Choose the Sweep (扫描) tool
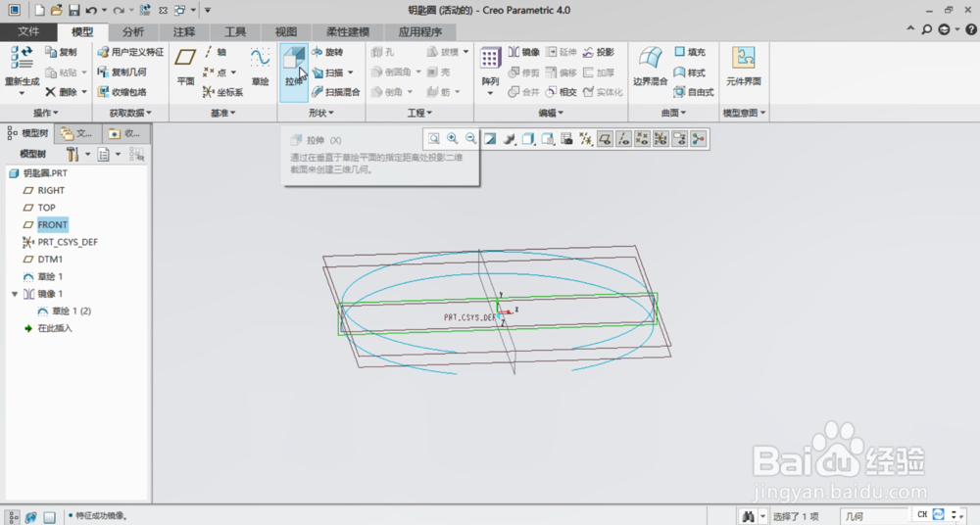The height and width of the screenshot is (525, 980). pyautogui.click(x=327, y=72)
